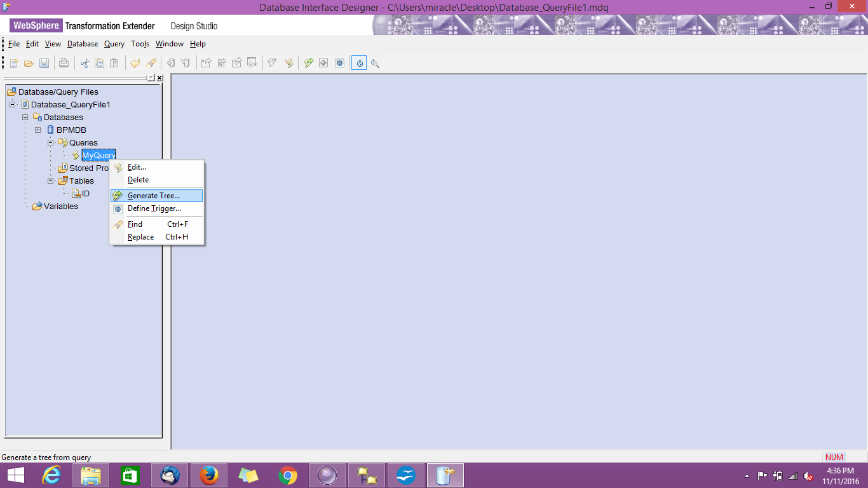
Task: Select the MyQuery tree item
Action: tap(98, 155)
